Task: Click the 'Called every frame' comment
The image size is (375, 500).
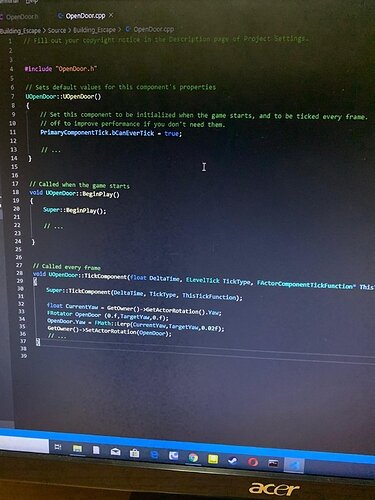Action: click(66, 267)
